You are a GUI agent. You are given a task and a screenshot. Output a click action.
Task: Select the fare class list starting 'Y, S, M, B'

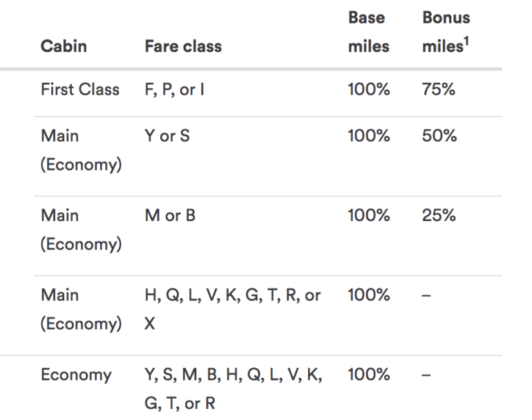pos(232,388)
